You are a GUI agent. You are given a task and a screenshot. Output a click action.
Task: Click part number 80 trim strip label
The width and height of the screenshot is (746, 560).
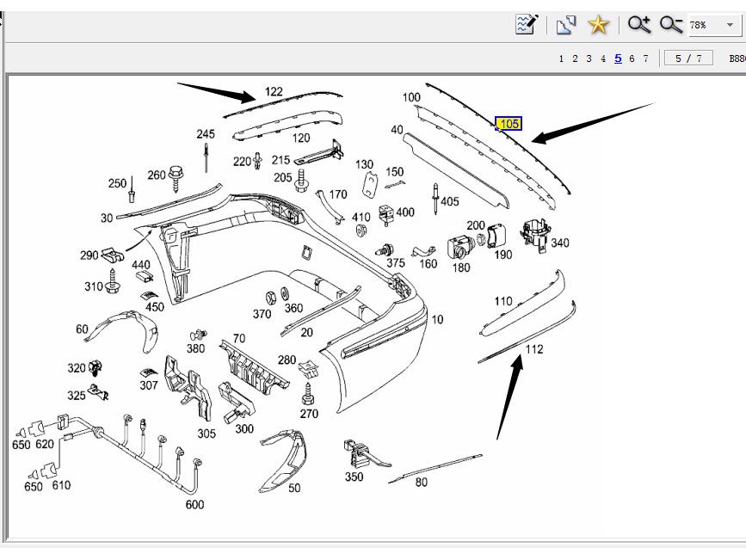click(x=421, y=483)
